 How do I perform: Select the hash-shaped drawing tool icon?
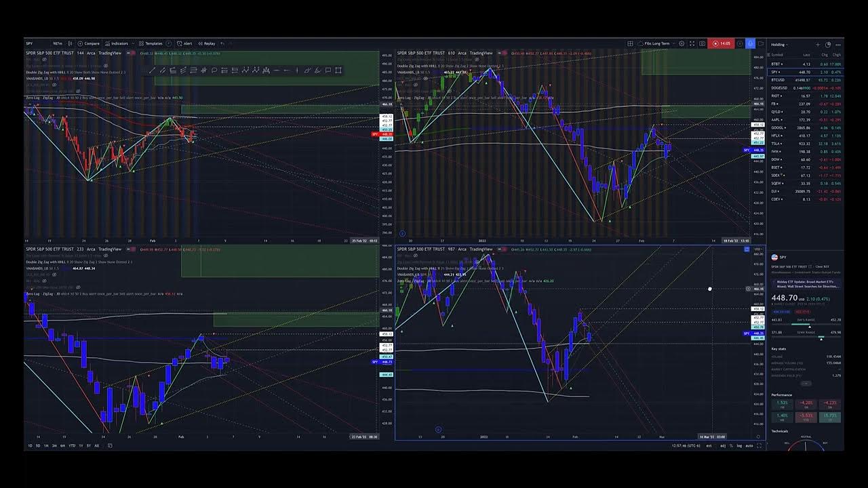(x=203, y=70)
